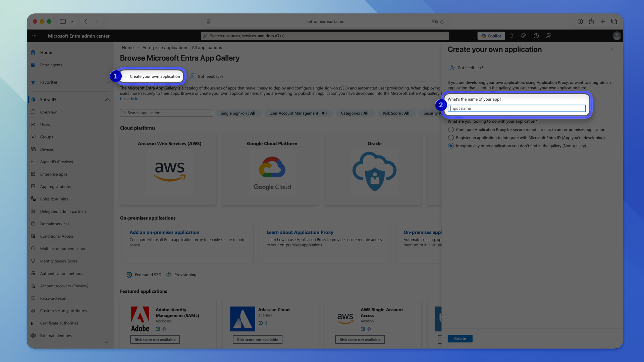Image resolution: width=644 pixels, height=362 pixels.
Task: Open the ellipsis menu beside page title
Action: [x=250, y=58]
